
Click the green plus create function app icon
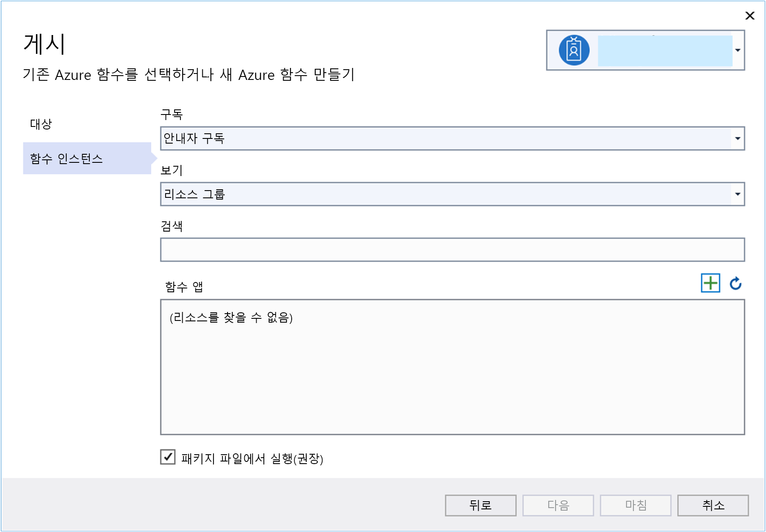point(710,283)
